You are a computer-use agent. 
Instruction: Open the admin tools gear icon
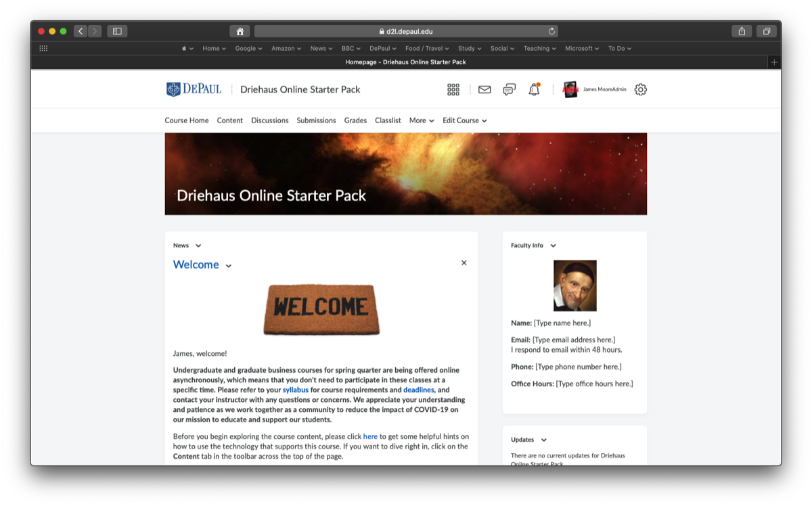(640, 89)
